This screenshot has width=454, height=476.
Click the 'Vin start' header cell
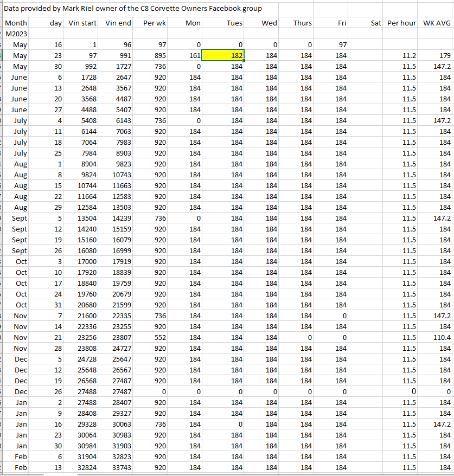point(82,23)
